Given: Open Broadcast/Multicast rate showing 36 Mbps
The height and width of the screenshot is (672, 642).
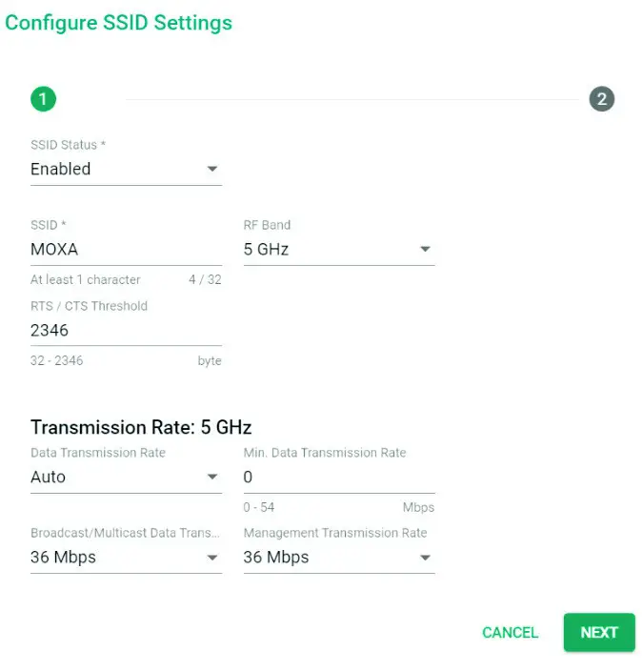Looking at the screenshot, I should [x=114, y=558].
